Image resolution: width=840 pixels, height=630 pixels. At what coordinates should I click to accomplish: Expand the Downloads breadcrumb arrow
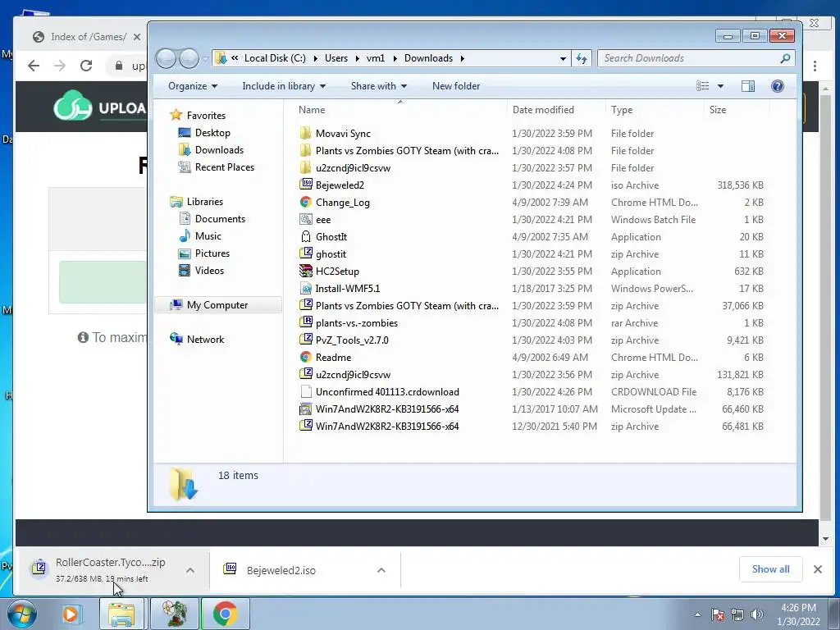point(463,58)
